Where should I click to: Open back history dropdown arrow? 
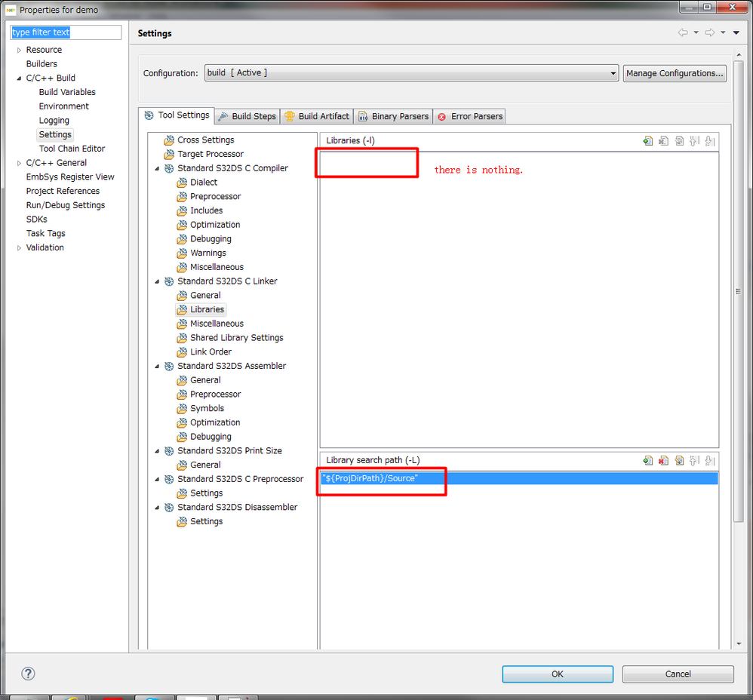click(696, 32)
